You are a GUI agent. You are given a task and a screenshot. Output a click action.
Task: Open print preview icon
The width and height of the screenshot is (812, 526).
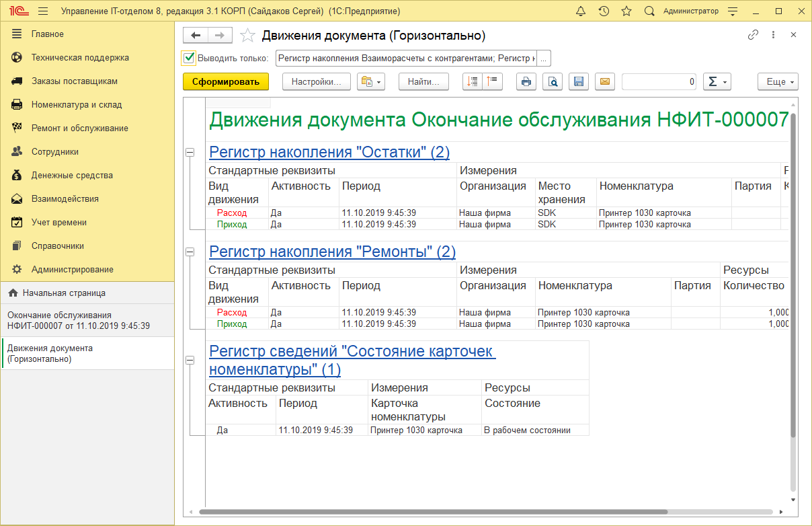[x=552, y=81]
